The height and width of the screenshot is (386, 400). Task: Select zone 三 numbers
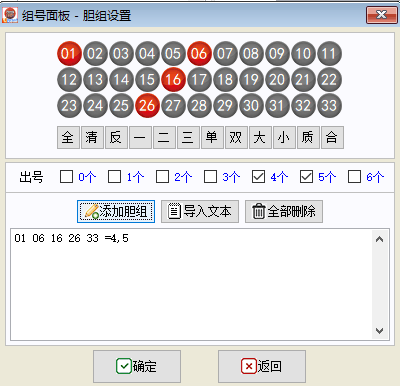[188, 137]
